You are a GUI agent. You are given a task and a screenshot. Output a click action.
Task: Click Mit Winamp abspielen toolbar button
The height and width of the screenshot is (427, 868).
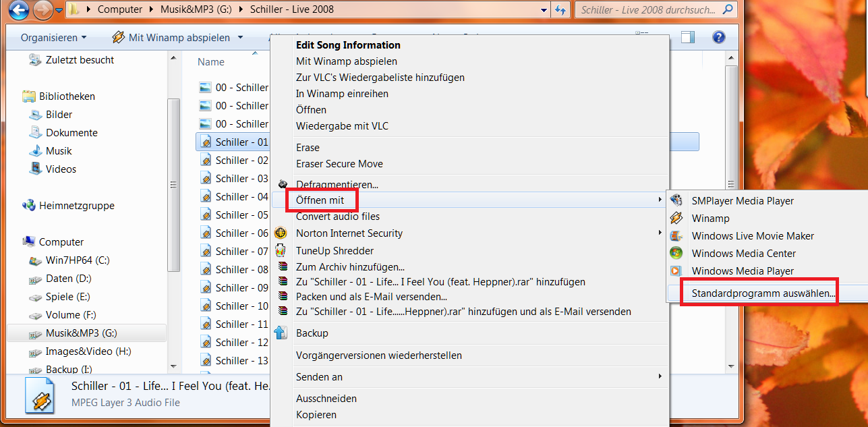[171, 37]
